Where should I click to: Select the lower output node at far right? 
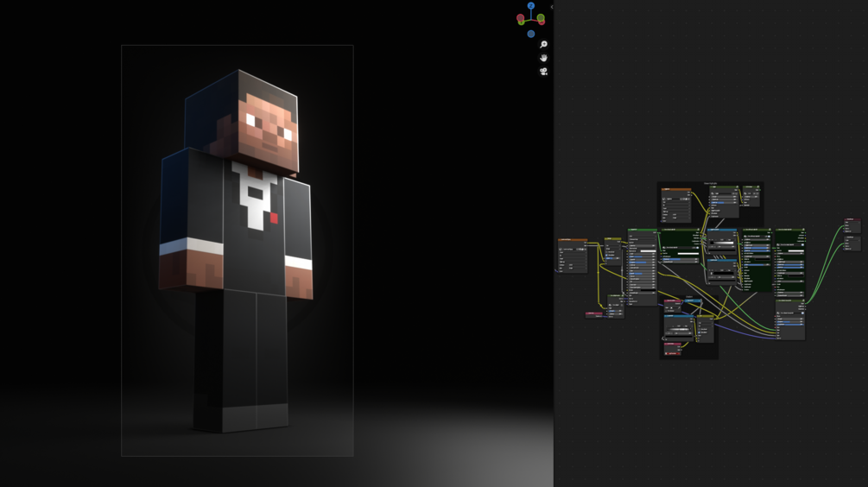coord(852,244)
